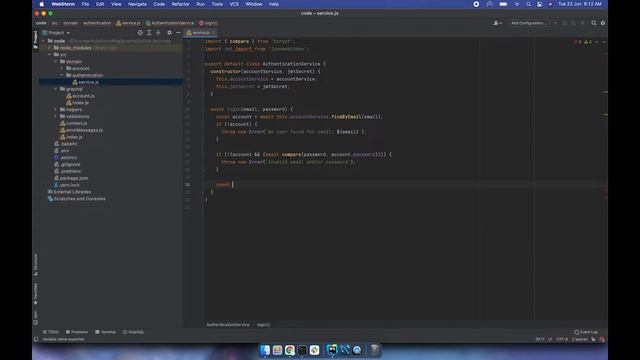640x360 pixels.
Task: Open the Event Log
Action: 586,332
